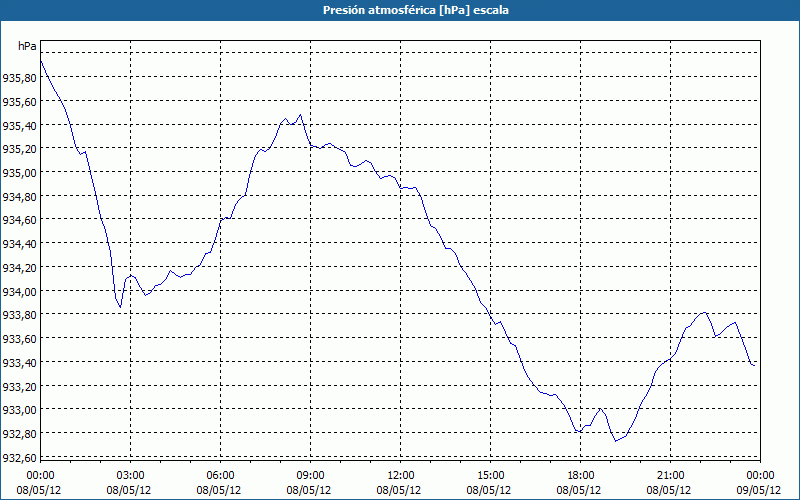Viewport: 800px width, 500px height.
Task: Click the 08/05/12 date beneath 21:00
Action: (x=669, y=490)
